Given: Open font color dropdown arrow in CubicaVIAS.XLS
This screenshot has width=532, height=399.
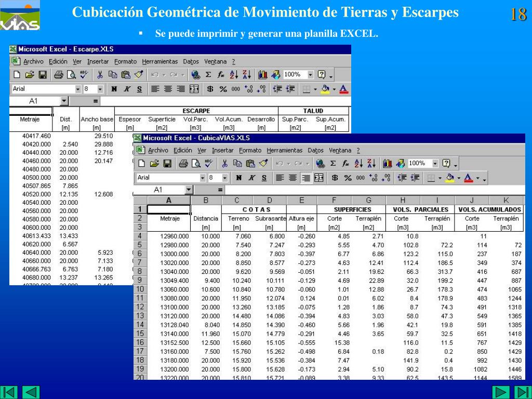Looking at the screenshot, I should (478, 178).
